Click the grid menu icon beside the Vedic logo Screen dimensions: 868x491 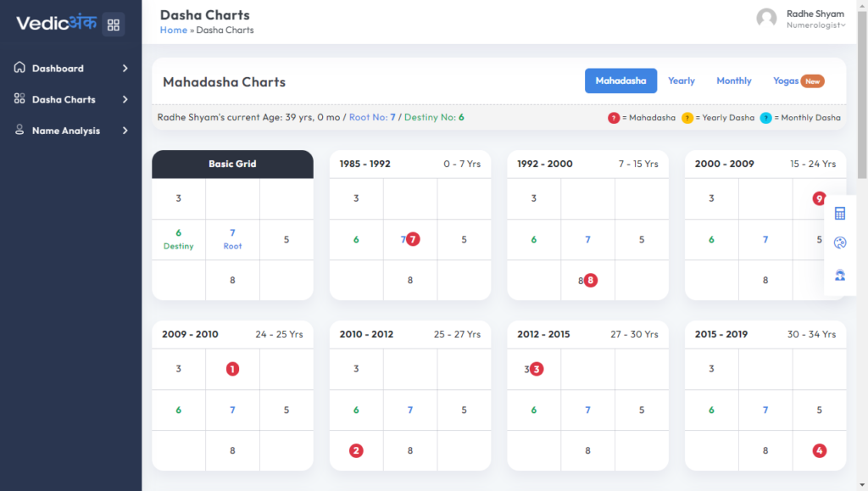pos(114,25)
